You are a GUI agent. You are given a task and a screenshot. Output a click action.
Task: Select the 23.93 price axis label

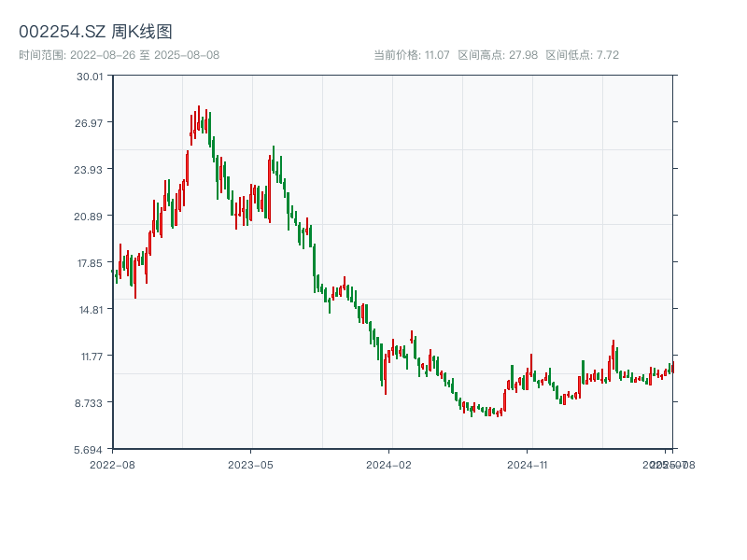point(90,170)
